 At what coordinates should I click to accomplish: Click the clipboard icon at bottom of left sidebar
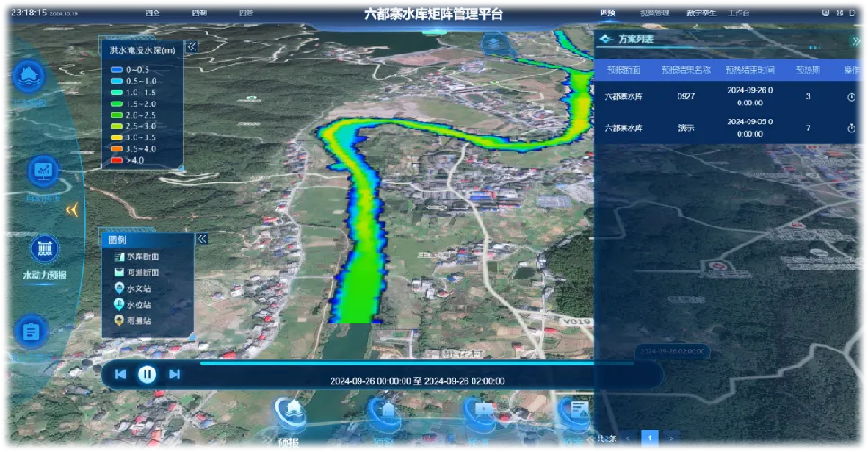click(31, 331)
